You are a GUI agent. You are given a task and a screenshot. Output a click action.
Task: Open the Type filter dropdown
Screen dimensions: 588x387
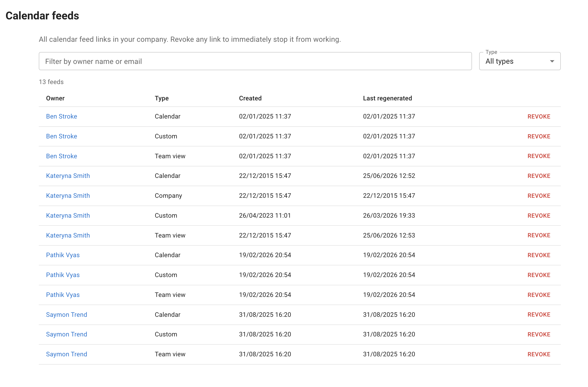click(520, 61)
